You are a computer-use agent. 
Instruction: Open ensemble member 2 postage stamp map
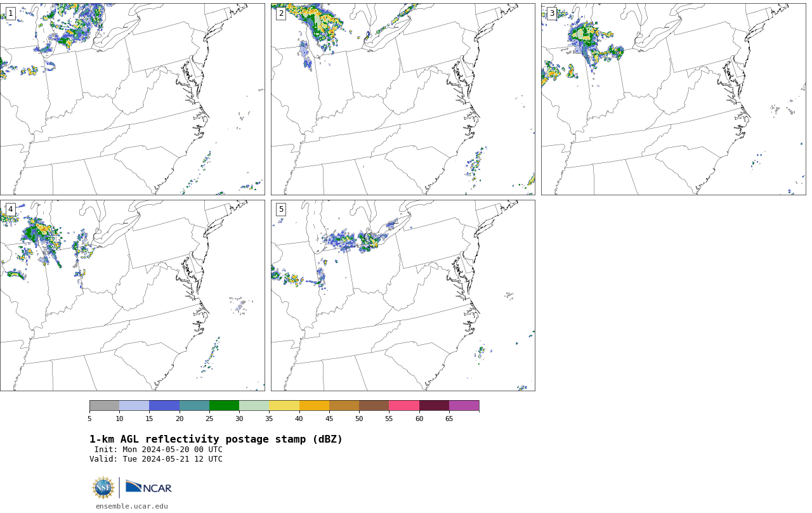coord(403,99)
